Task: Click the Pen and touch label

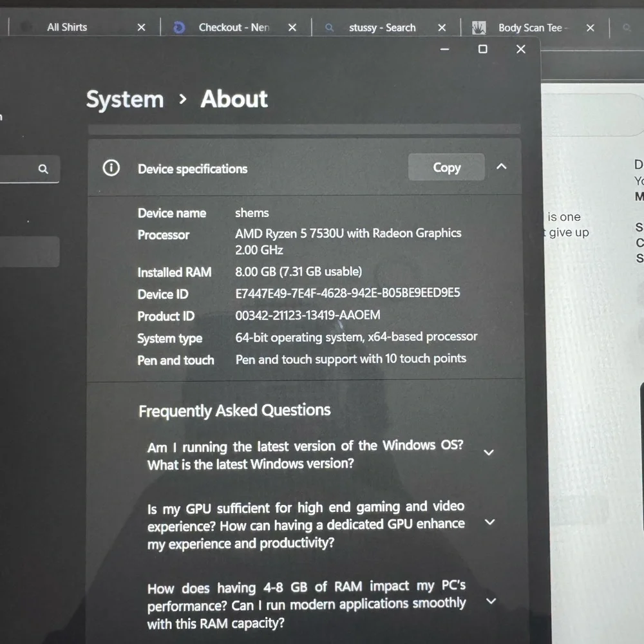Action: (x=176, y=360)
